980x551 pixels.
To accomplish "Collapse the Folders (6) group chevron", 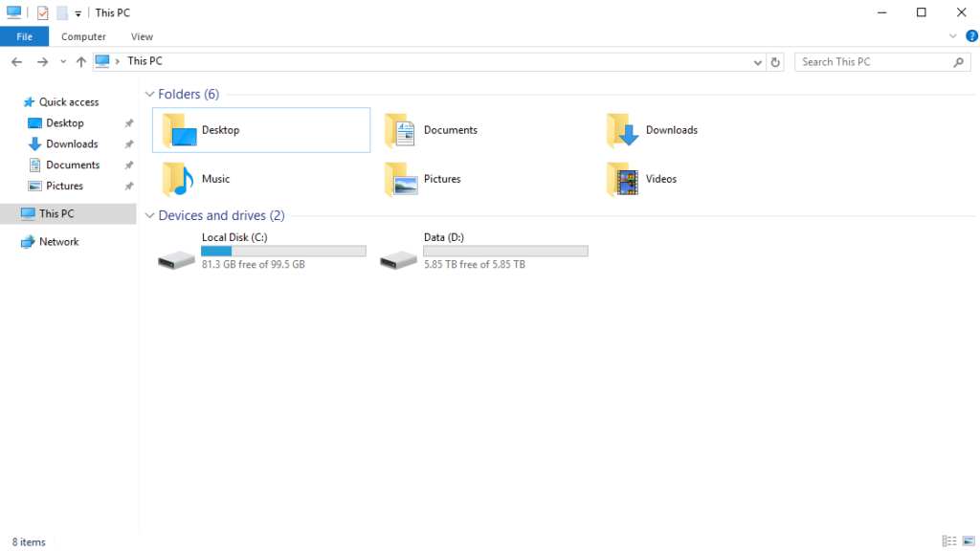I will click(x=149, y=95).
